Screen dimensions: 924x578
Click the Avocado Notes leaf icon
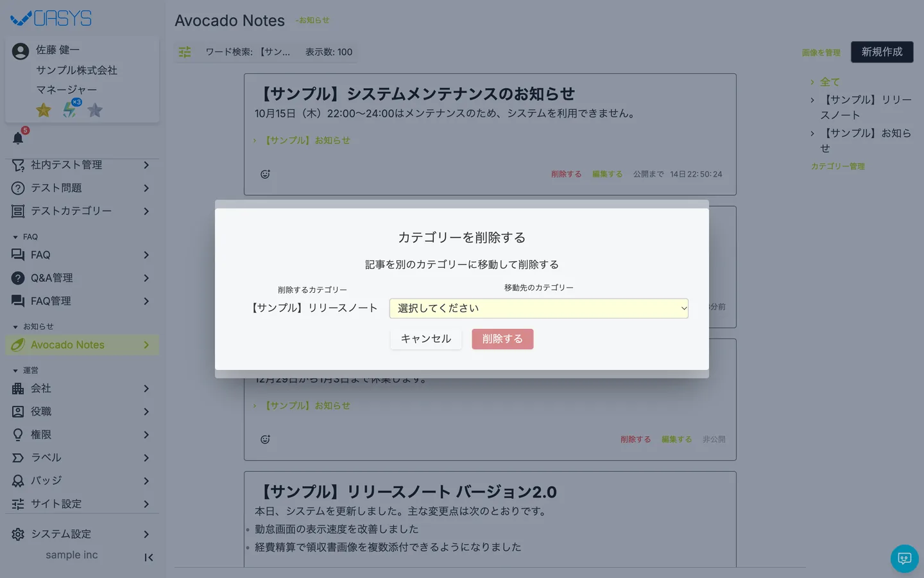[18, 345]
